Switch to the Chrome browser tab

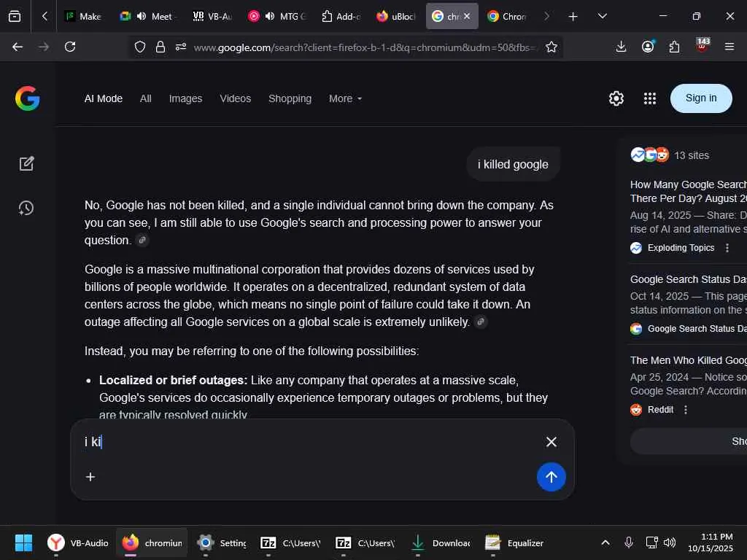coord(508,16)
